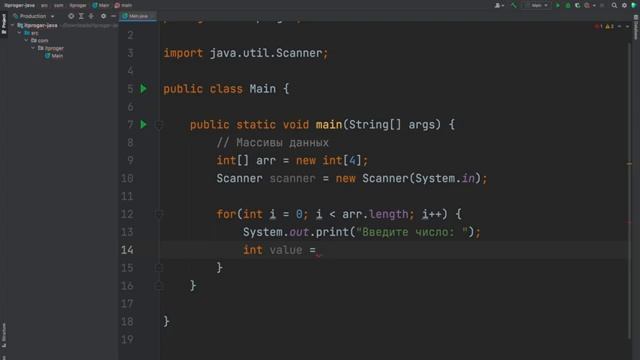Fold marker at line 16 closing brace
The width and height of the screenshot is (640, 360).
(159, 286)
